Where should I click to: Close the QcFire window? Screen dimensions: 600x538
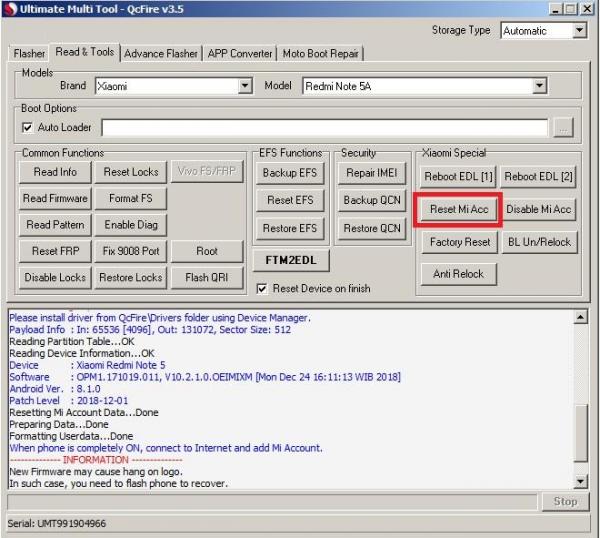587,9
